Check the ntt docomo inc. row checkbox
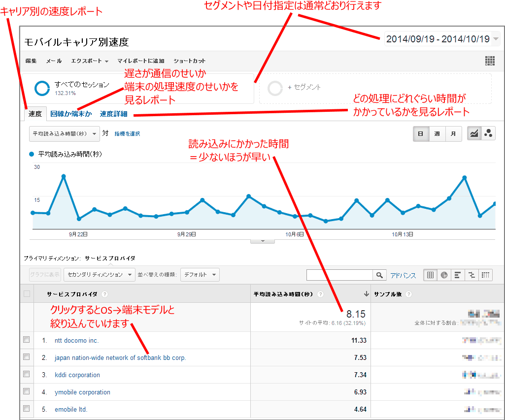Screen dimensions: 505x420 pyautogui.click(x=27, y=340)
